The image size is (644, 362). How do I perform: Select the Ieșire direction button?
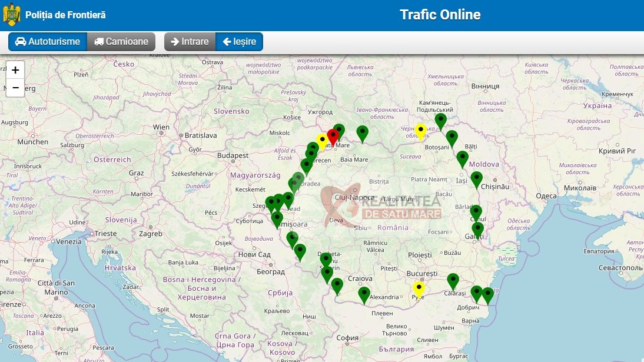click(239, 42)
